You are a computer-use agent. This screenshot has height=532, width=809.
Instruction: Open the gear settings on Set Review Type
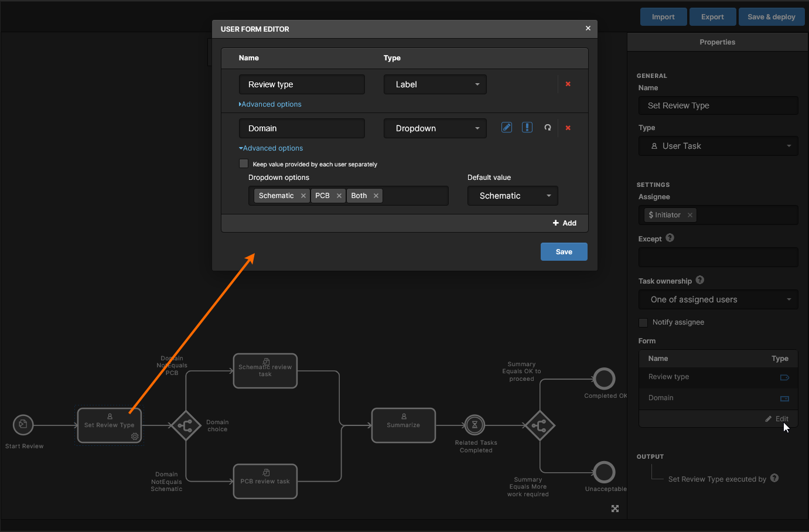135,436
